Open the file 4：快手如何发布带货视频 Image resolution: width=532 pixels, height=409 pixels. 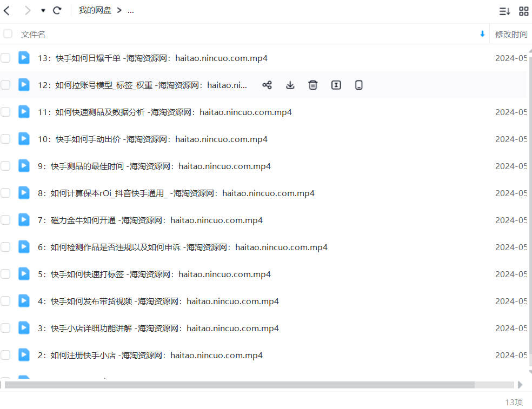(158, 301)
